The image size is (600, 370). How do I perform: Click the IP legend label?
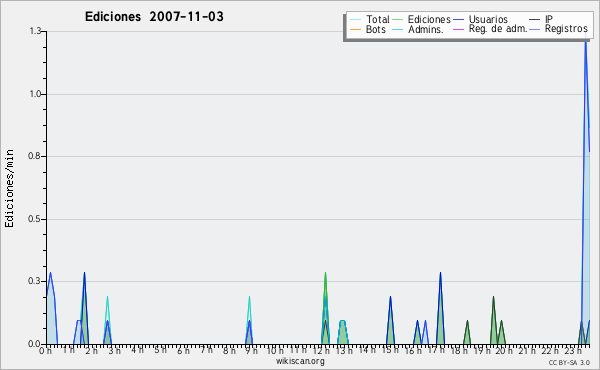click(549, 19)
